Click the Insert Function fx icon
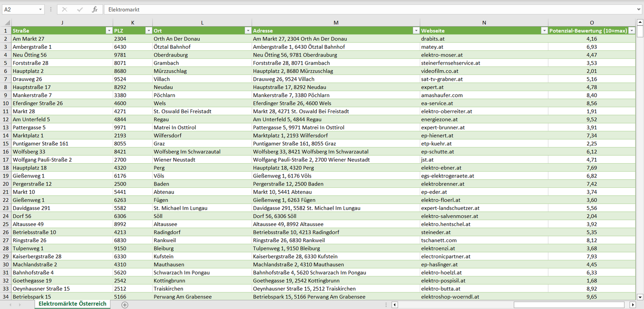The width and height of the screenshot is (644, 309). [94, 9]
